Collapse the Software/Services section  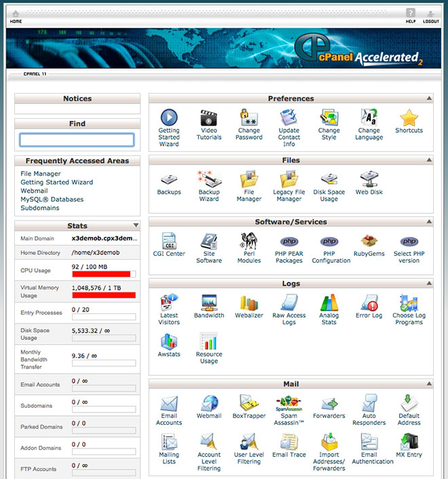429,221
